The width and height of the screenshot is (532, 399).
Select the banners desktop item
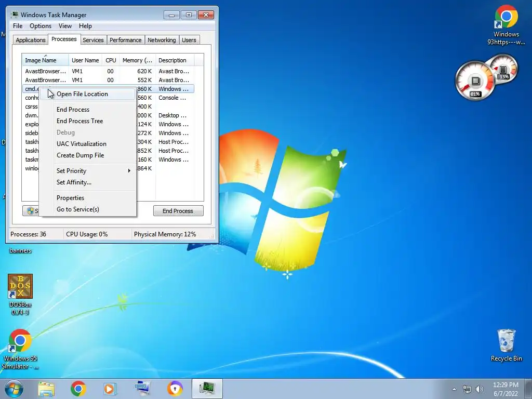click(x=20, y=251)
